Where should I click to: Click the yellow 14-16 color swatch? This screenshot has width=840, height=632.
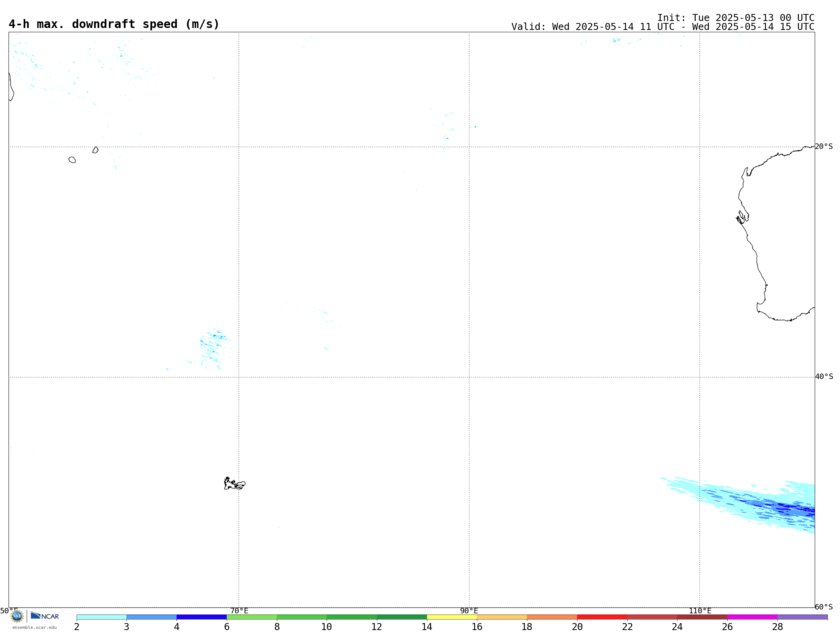(x=452, y=617)
